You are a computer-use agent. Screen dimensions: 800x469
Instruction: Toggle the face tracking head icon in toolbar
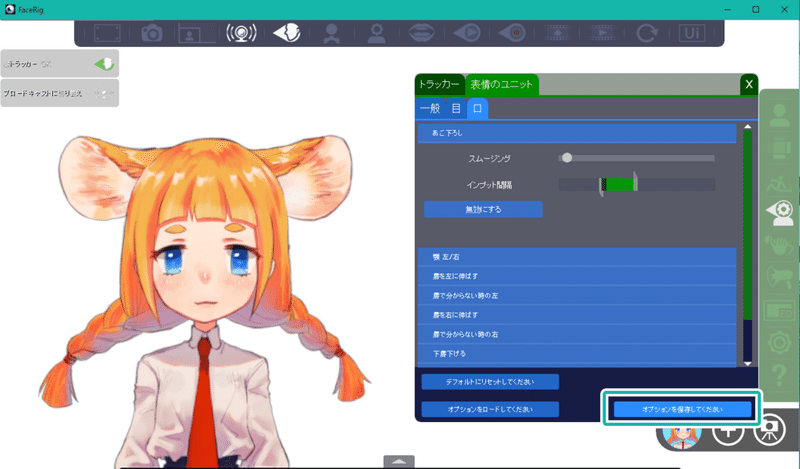tap(287, 33)
